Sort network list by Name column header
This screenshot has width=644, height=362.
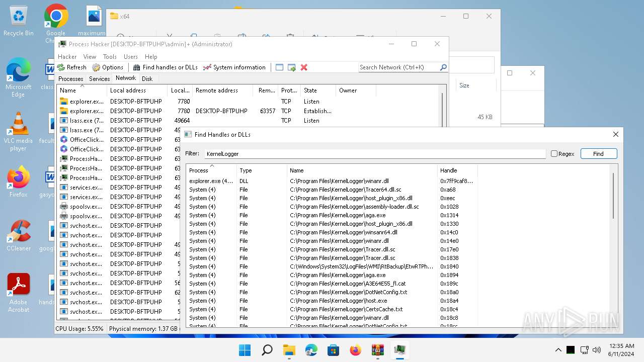82,90
